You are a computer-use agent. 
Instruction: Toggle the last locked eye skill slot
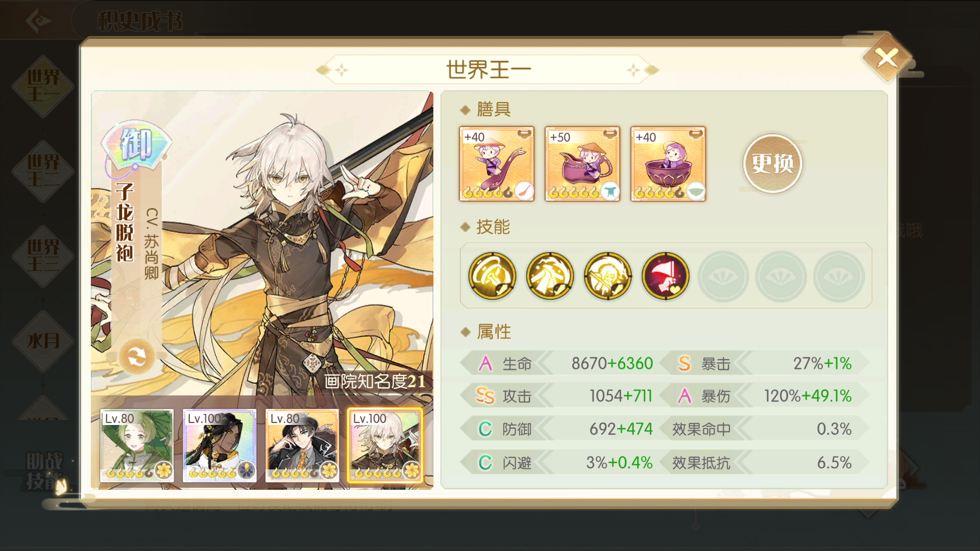[x=839, y=277]
